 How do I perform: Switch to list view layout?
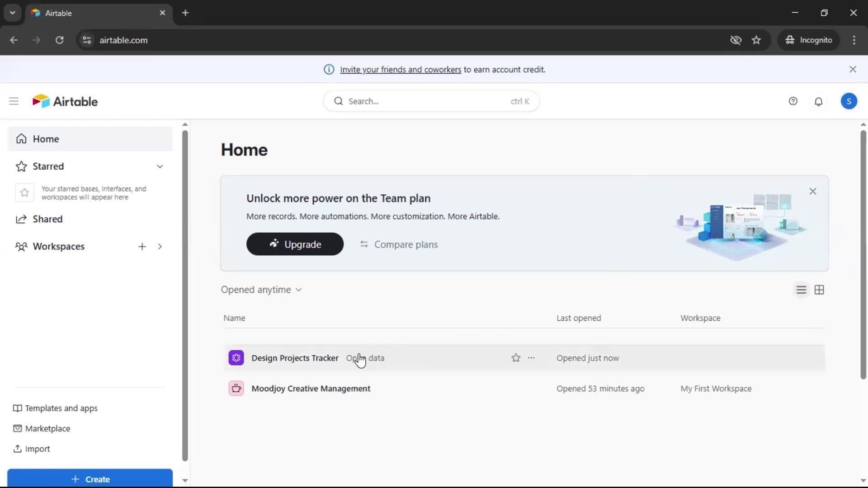coord(801,290)
